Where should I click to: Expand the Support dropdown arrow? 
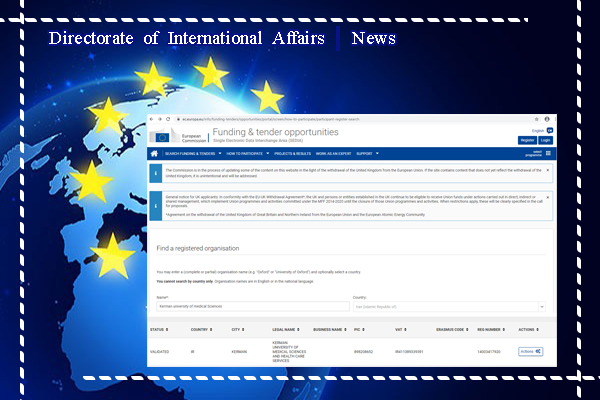(377, 153)
